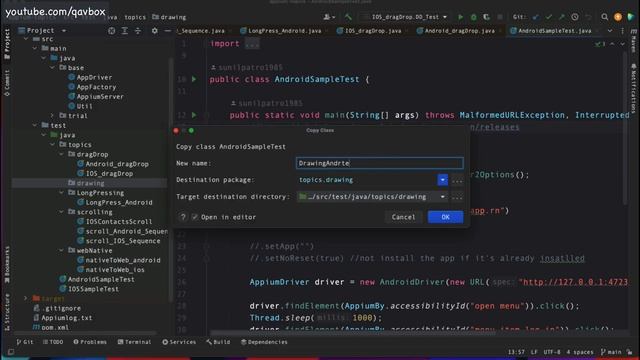Open the user account icon in toolbar

[x=329, y=17]
